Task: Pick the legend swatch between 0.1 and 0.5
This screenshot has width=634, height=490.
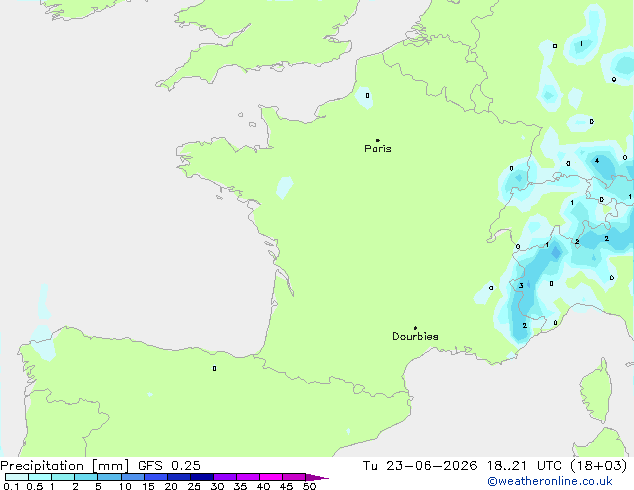Action: click(17, 477)
